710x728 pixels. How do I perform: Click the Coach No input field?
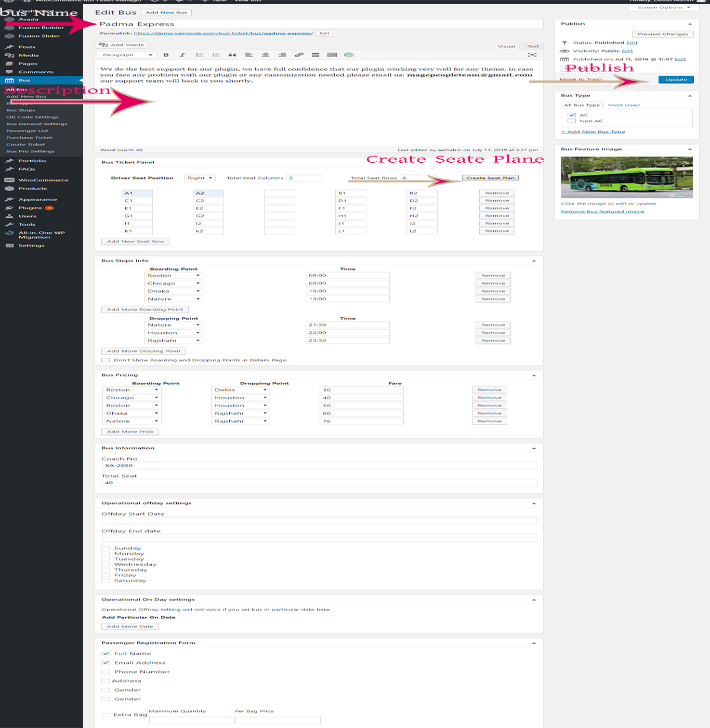click(319, 466)
